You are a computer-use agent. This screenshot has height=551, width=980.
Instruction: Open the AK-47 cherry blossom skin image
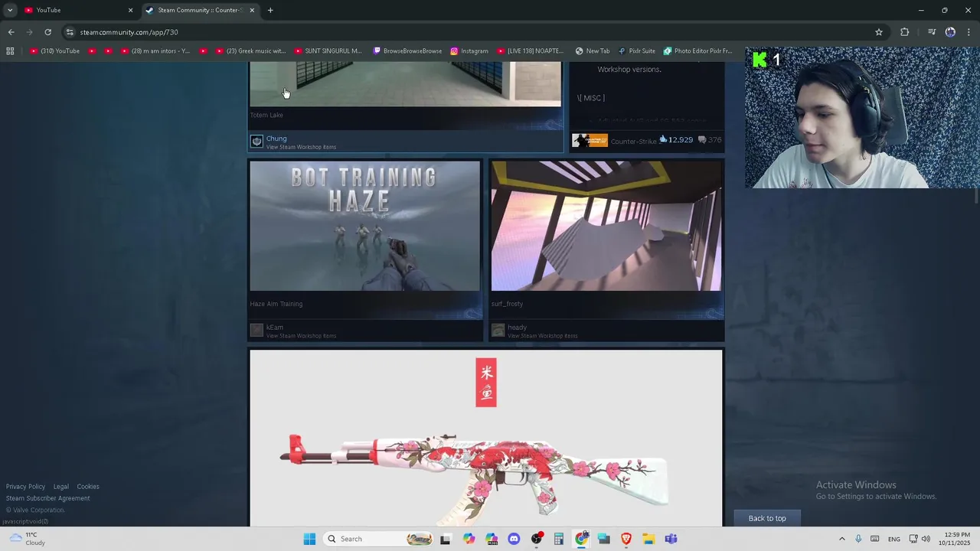coord(485,438)
